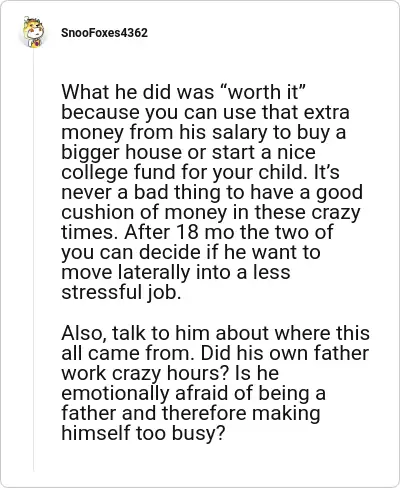The image size is (400, 488).
Task: Select the first paragraph starting 'What he did was'
Action: pyautogui.click(x=212, y=192)
